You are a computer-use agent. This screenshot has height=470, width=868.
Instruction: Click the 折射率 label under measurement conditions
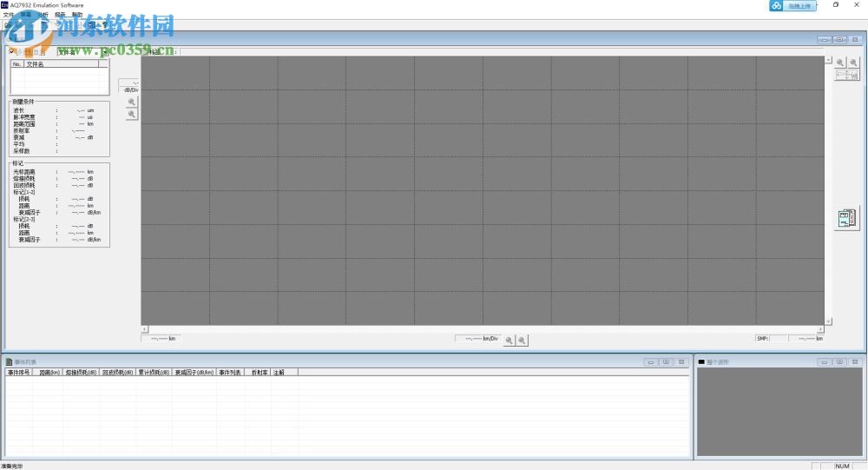tap(22, 131)
